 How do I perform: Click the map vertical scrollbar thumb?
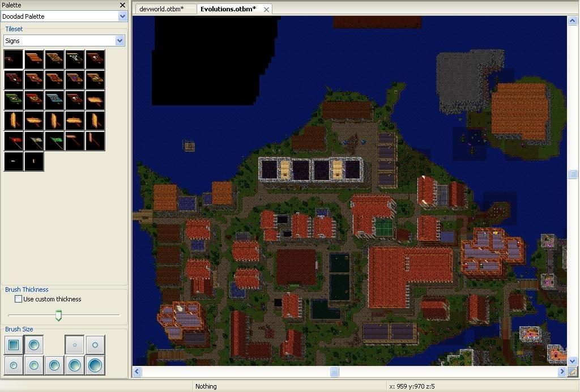coord(573,174)
